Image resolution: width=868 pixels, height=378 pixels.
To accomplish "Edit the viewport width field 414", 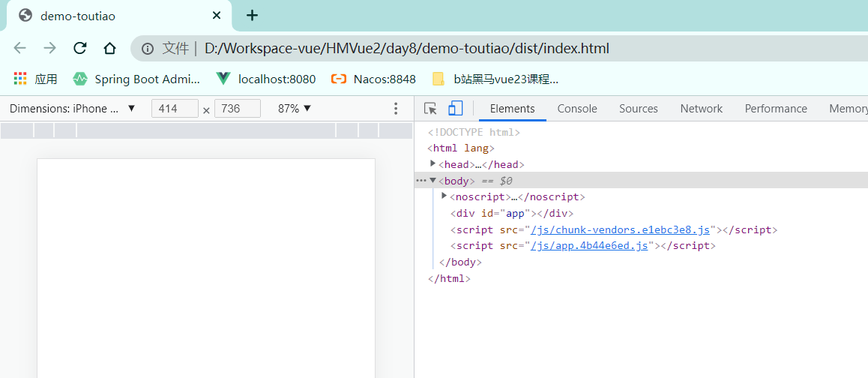I will (x=175, y=109).
